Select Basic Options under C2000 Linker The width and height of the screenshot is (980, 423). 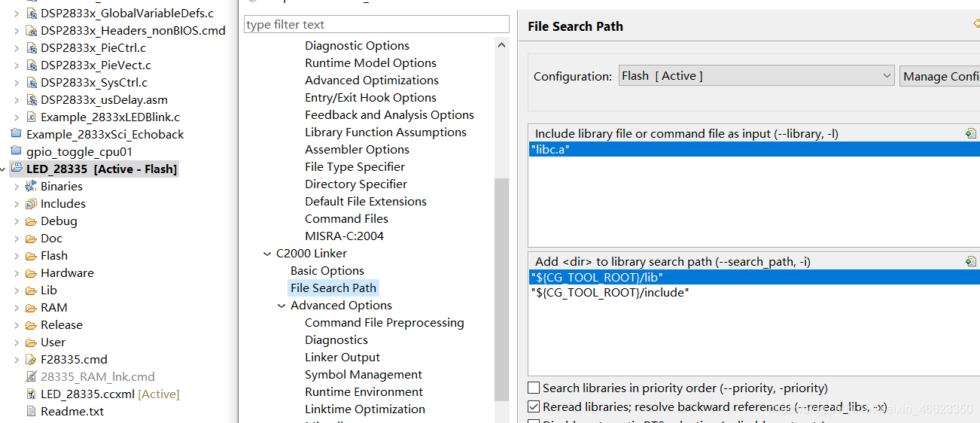coord(327,270)
